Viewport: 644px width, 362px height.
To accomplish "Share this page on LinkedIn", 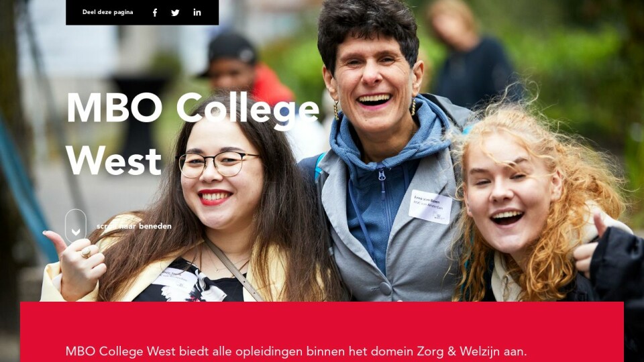I will [x=197, y=12].
